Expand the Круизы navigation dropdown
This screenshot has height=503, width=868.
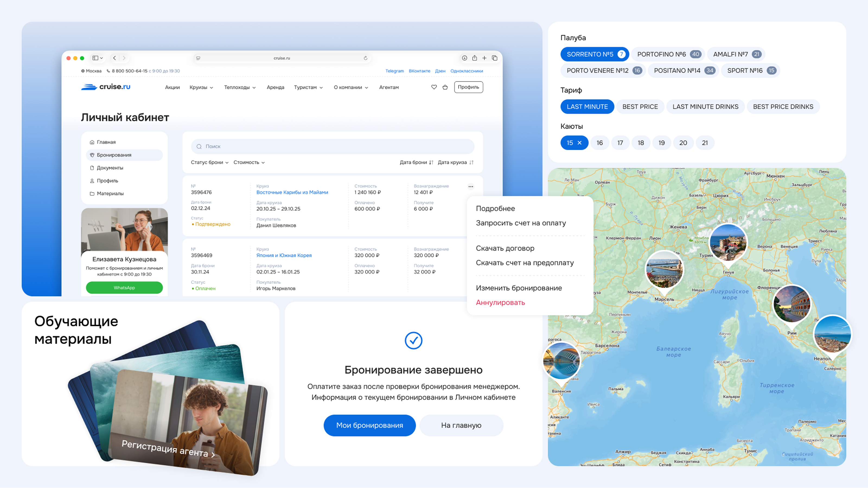[x=201, y=87]
